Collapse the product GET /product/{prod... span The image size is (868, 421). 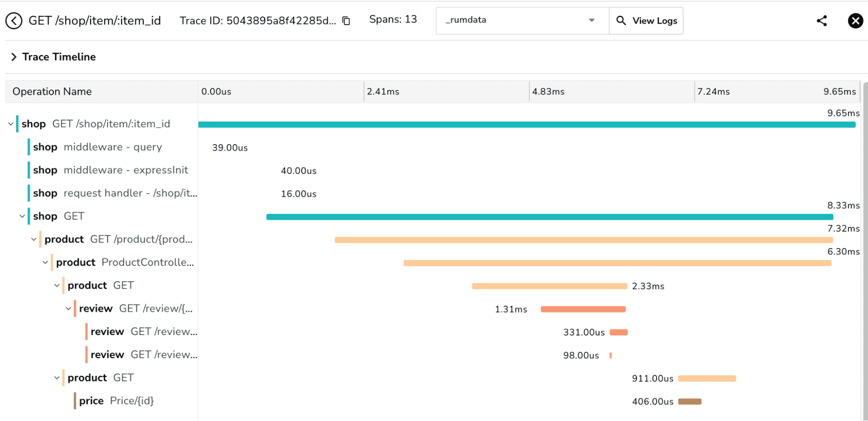point(34,239)
